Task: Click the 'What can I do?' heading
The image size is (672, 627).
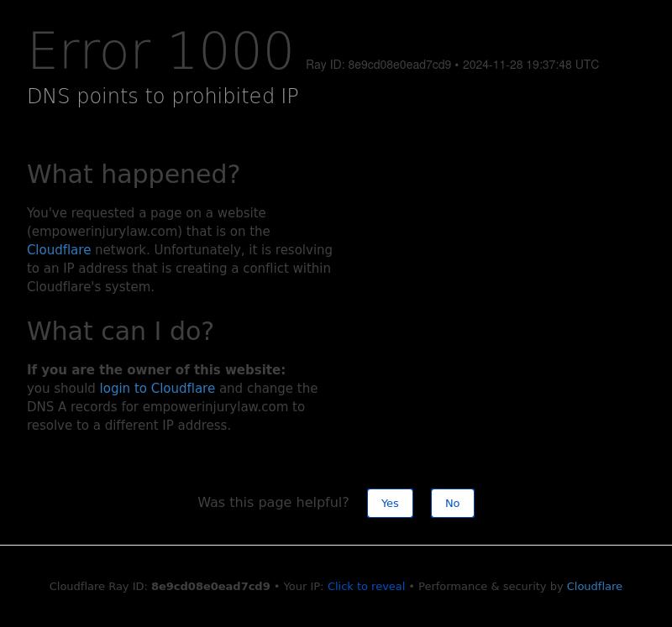Action: (120, 331)
